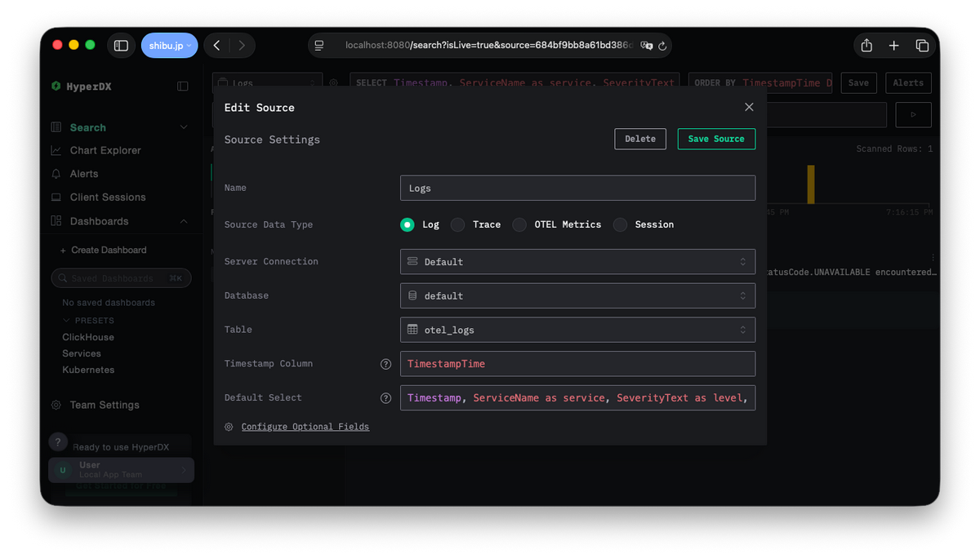Open the round help question-mark button
This screenshot has width=980, height=559.
pos(58,441)
